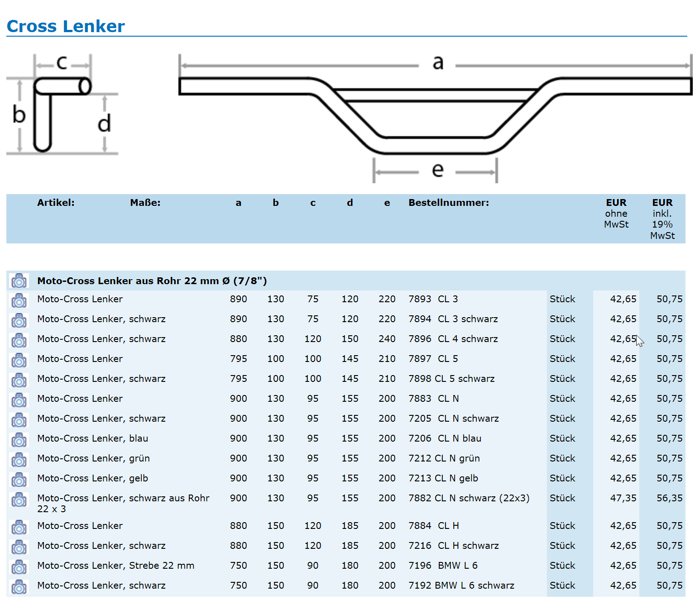Click the column header letter a
This screenshot has width=700, height=609.
point(239,203)
